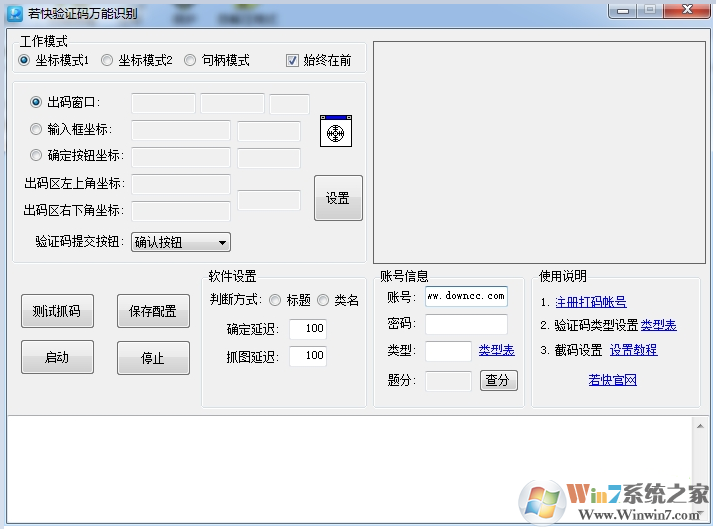The image size is (716, 529).
Task: Click the 类型 input field
Action: pyautogui.click(x=448, y=351)
